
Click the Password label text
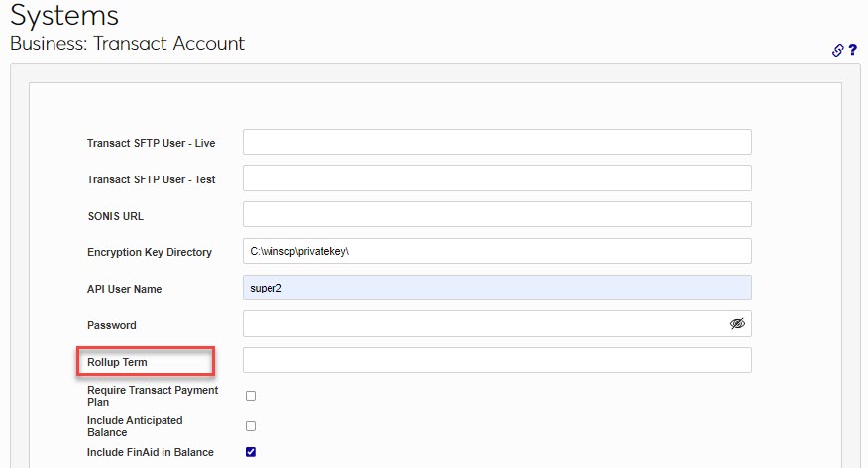click(x=112, y=325)
